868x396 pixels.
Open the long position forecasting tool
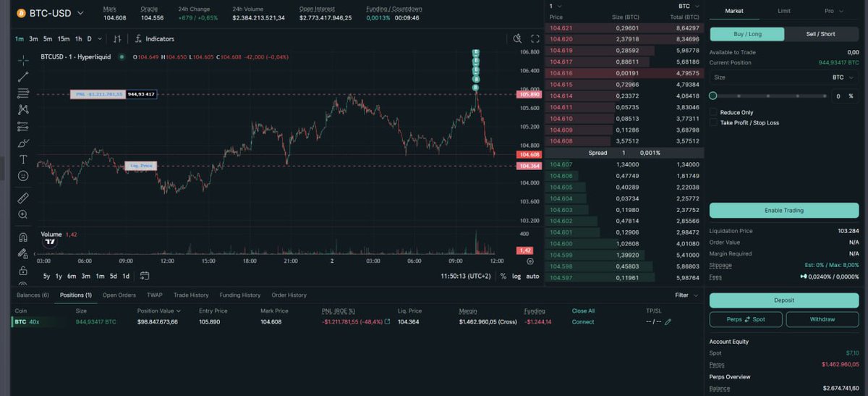point(23,126)
